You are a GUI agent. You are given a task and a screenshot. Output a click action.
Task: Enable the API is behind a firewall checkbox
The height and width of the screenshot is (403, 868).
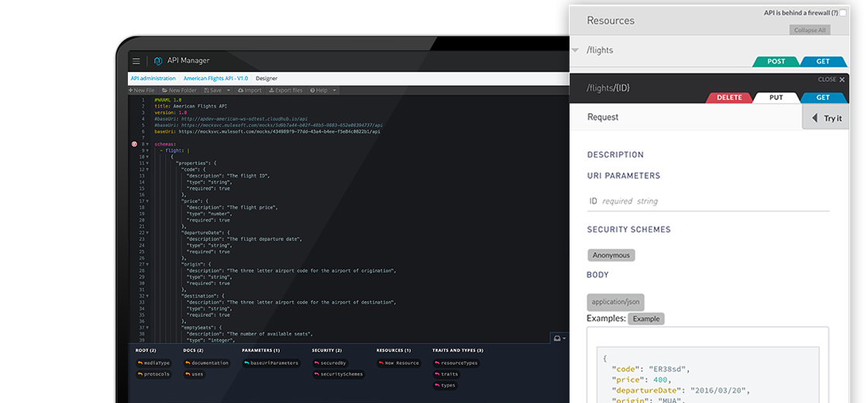coord(843,13)
